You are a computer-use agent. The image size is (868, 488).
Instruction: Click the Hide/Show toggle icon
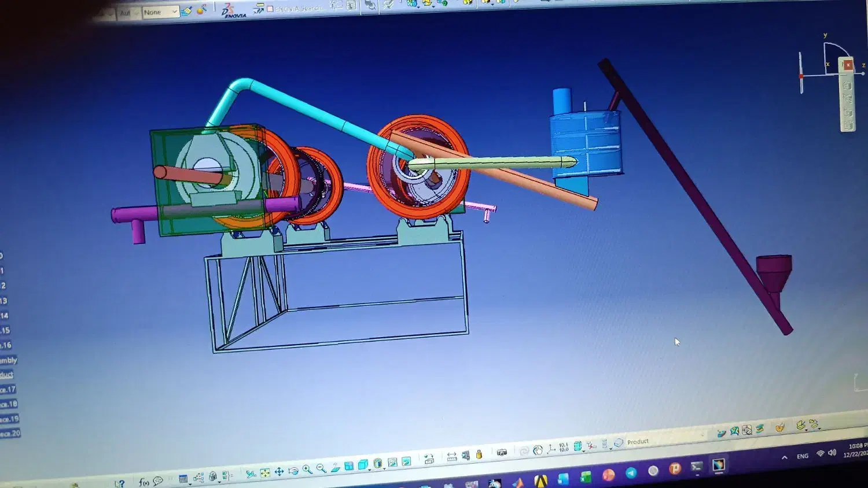[x=393, y=463]
